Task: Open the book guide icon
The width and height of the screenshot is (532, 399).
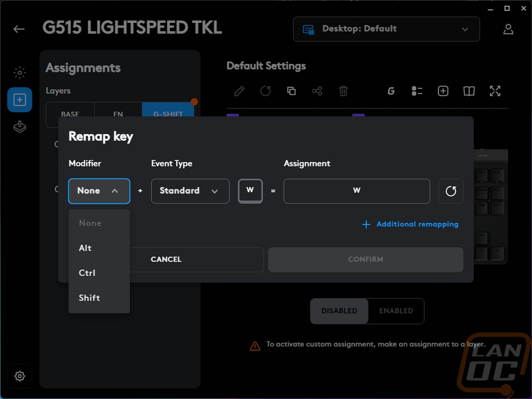Action: [469, 91]
